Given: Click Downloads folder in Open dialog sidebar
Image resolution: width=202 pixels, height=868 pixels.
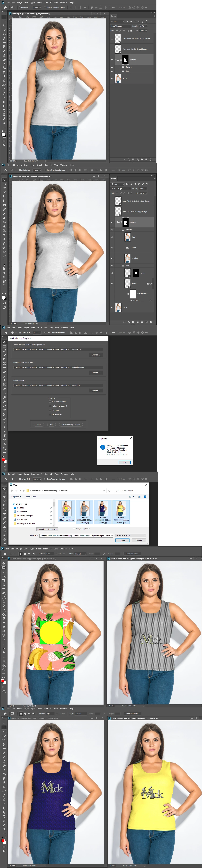Looking at the screenshot, I should [22, 512].
